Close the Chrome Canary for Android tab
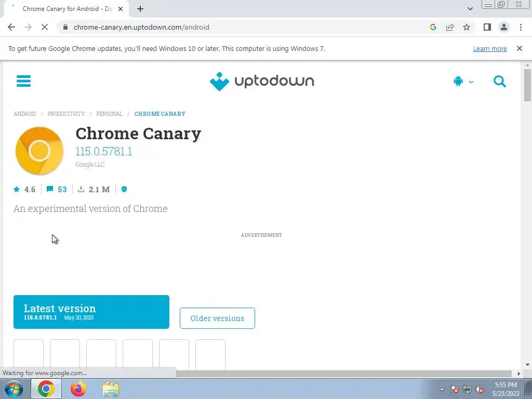Viewport: 532px width, 399px height. [x=121, y=9]
